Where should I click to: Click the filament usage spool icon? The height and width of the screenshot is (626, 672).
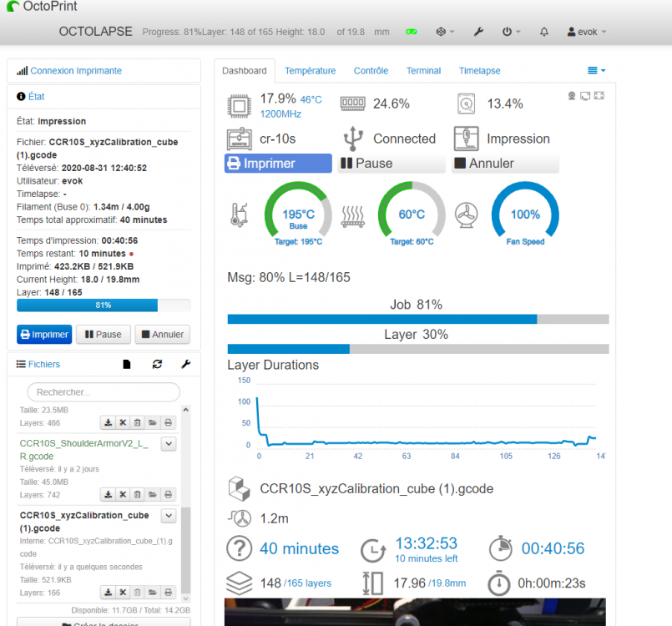(x=239, y=518)
